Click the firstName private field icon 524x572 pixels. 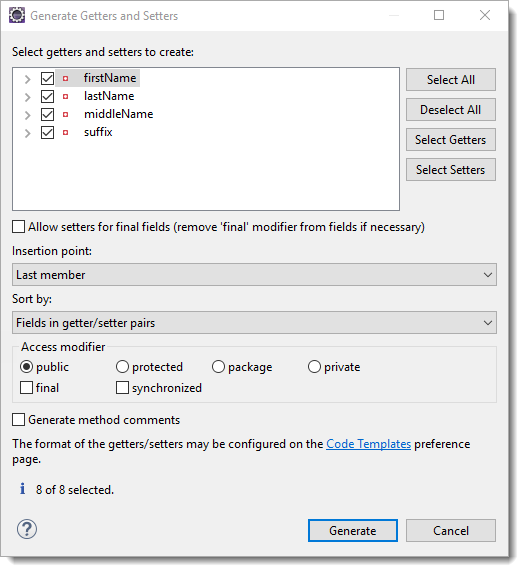pos(65,78)
